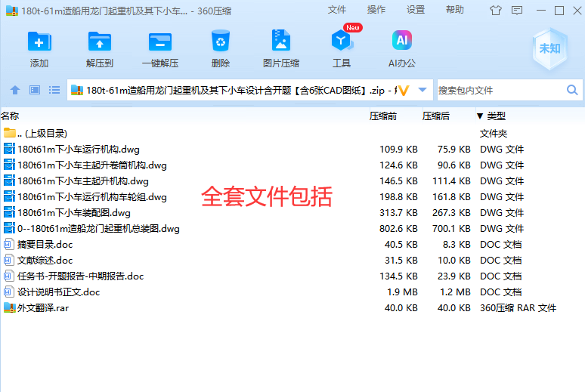
Task: Click the 267.3 KB compressed size cell
Action: click(451, 212)
